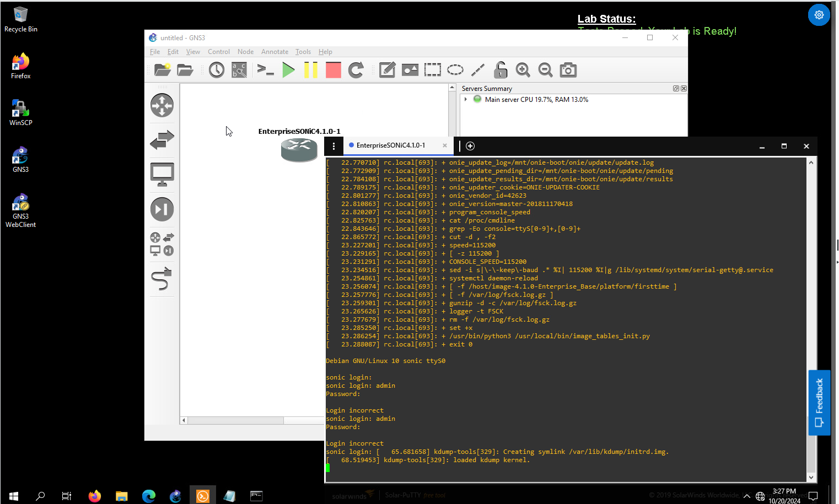The height and width of the screenshot is (504, 839).
Task: Open the Firefox desktop shortcut
Action: click(x=20, y=66)
